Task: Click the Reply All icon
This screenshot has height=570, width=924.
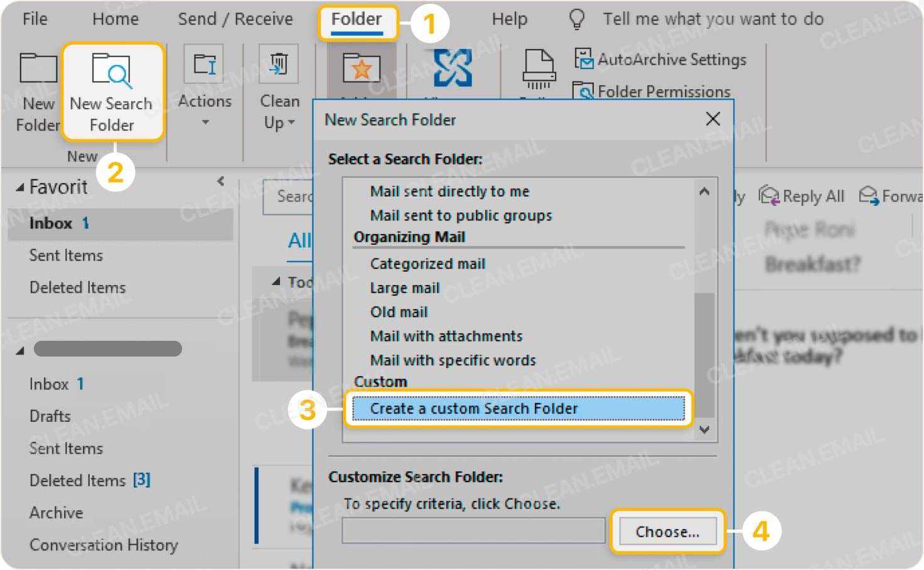Action: point(768,195)
